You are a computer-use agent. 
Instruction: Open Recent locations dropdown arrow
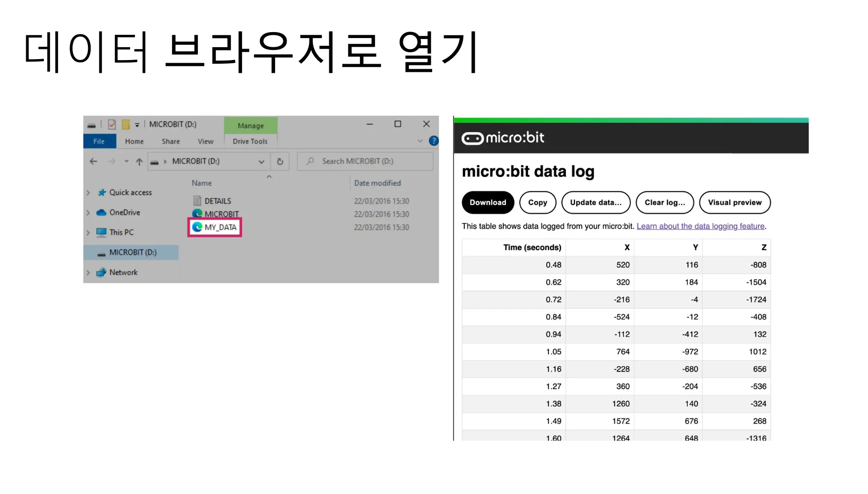click(x=126, y=161)
